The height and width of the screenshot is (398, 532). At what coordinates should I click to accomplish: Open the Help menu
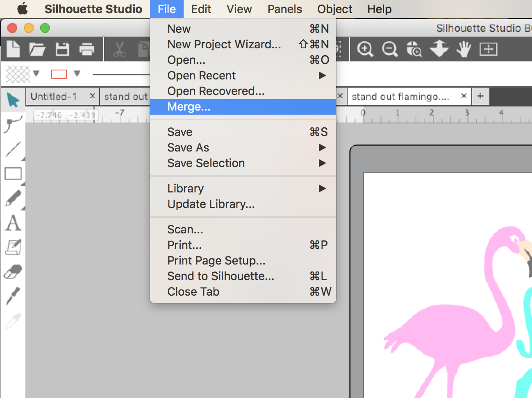click(380, 9)
